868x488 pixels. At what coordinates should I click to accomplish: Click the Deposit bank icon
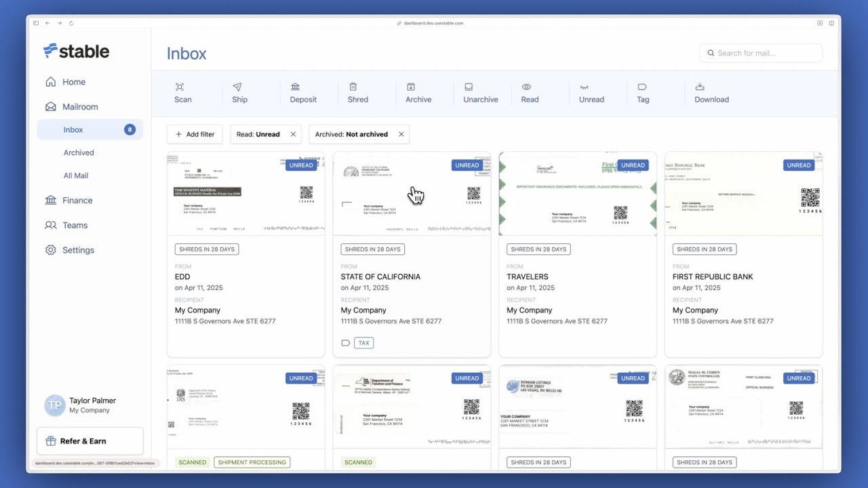295,87
